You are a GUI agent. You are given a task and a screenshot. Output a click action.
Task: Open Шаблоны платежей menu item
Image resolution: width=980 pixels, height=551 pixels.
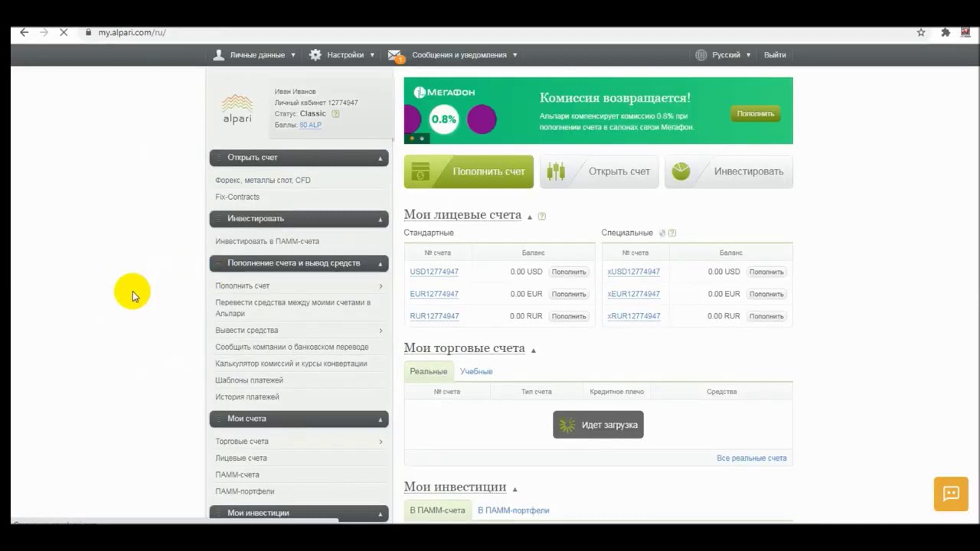tap(249, 380)
